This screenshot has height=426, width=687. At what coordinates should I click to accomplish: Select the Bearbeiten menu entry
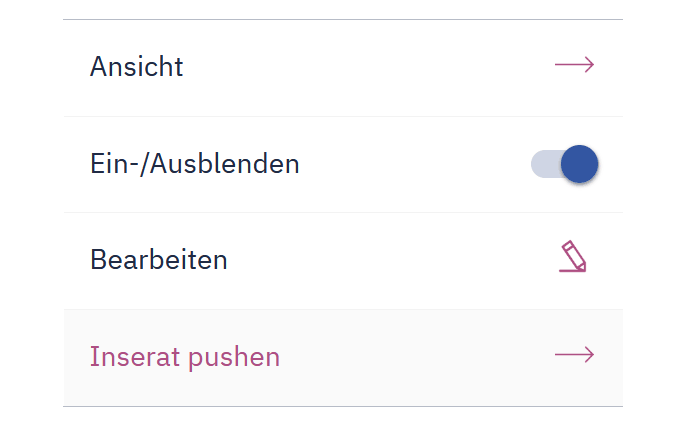pyautogui.click(x=343, y=261)
